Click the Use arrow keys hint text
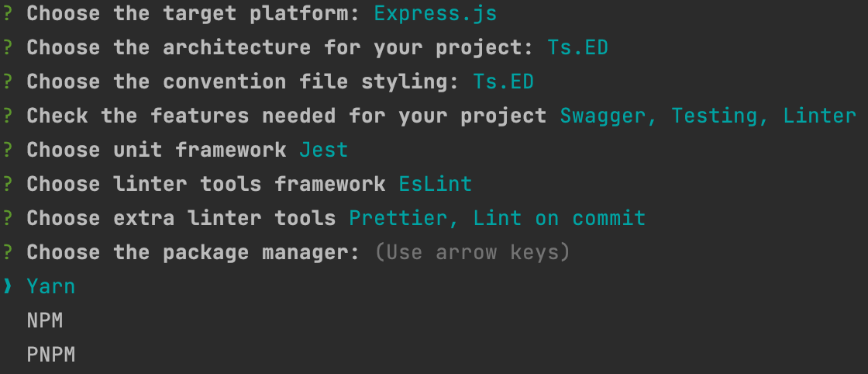This screenshot has height=374, width=868. pyautogui.click(x=472, y=253)
